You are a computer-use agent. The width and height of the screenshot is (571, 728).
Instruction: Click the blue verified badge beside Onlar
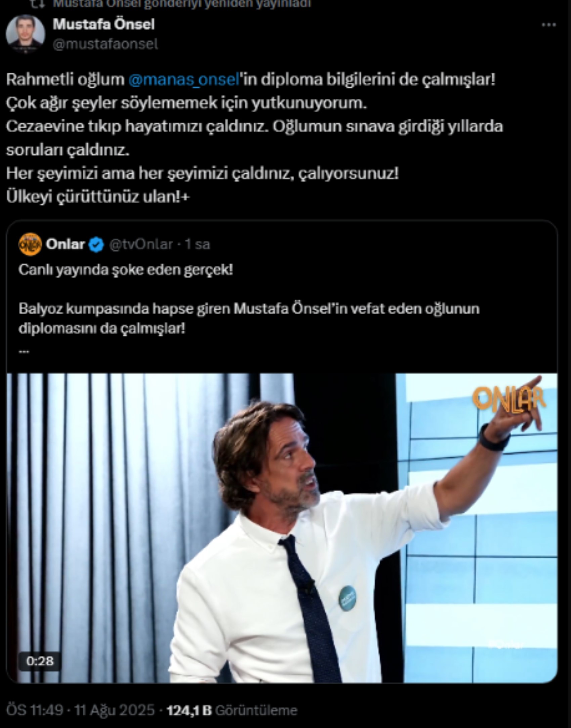[96, 245]
